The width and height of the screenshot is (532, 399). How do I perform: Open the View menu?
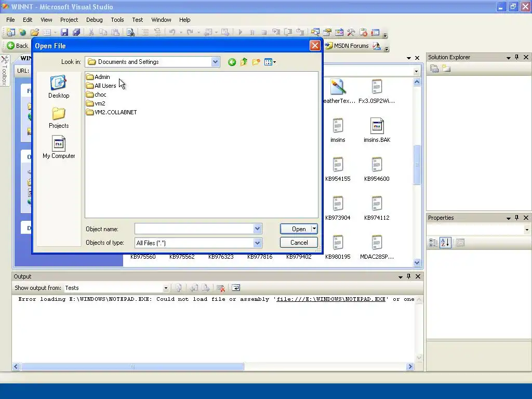pyautogui.click(x=46, y=20)
